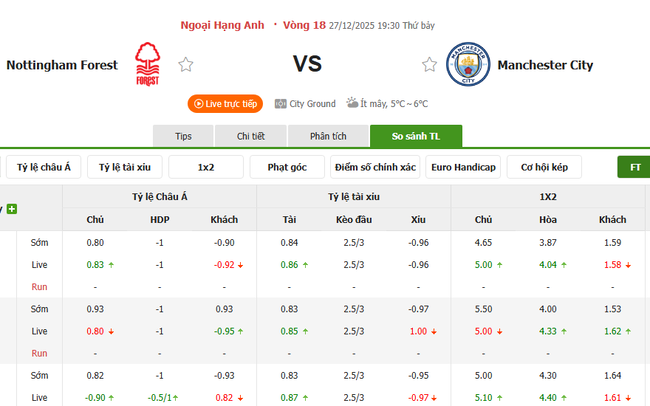
Task: Click the cloudy weather icon
Action: pyautogui.click(x=353, y=102)
